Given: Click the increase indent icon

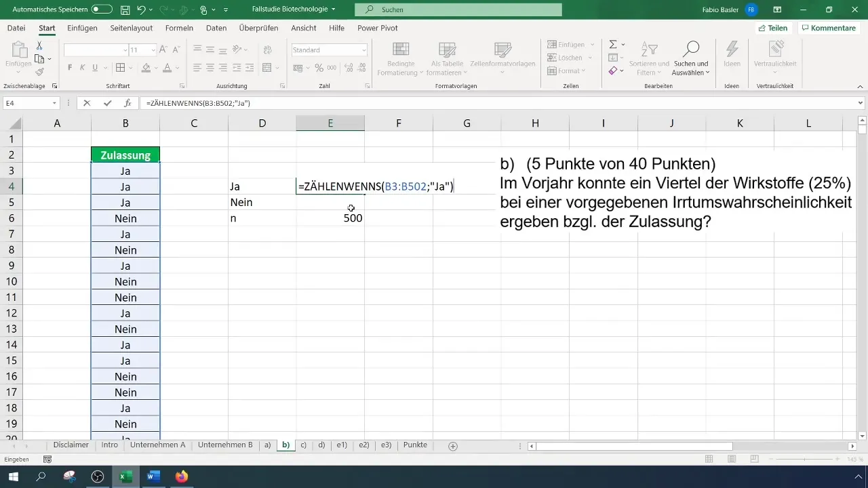Looking at the screenshot, I should click(x=250, y=68).
